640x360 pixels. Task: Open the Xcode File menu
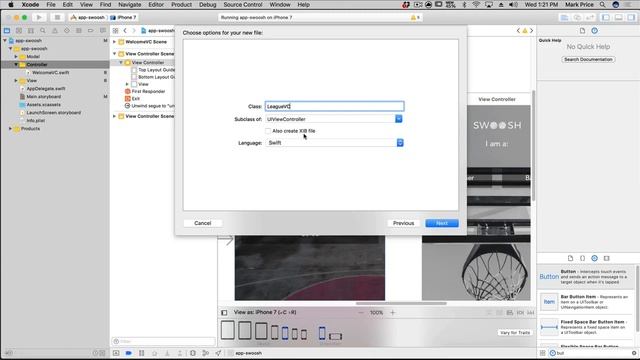51,5
